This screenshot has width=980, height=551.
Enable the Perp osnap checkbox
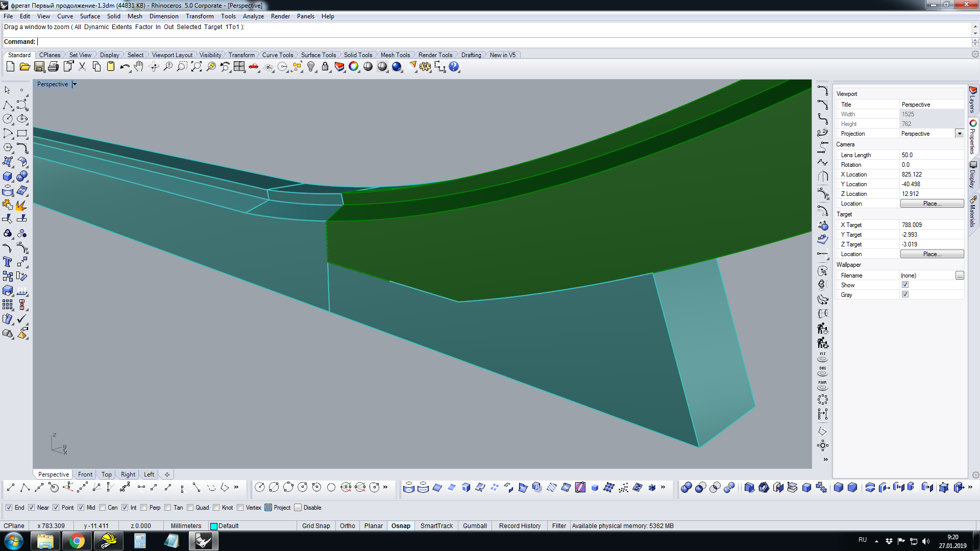click(x=144, y=508)
